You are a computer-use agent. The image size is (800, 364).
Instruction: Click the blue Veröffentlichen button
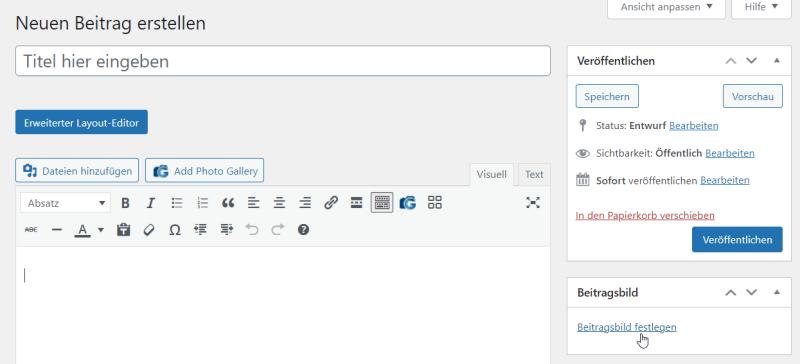(737, 239)
